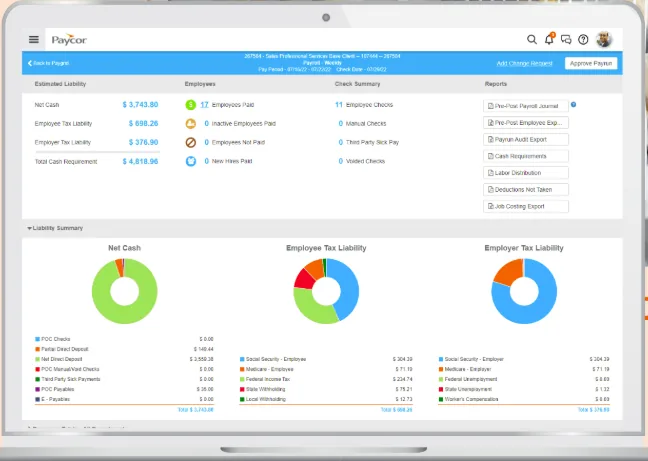
Task: Open Labor Distribution report
Action: pyautogui.click(x=526, y=173)
